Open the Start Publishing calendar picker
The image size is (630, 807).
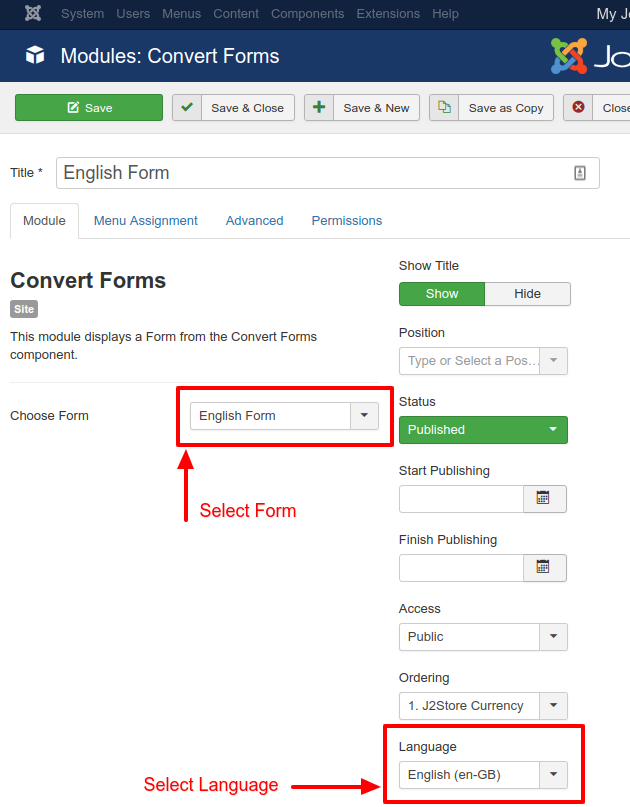(544, 498)
